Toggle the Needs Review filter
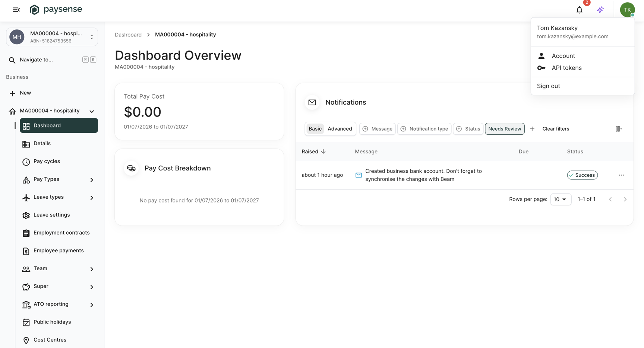 click(x=505, y=129)
